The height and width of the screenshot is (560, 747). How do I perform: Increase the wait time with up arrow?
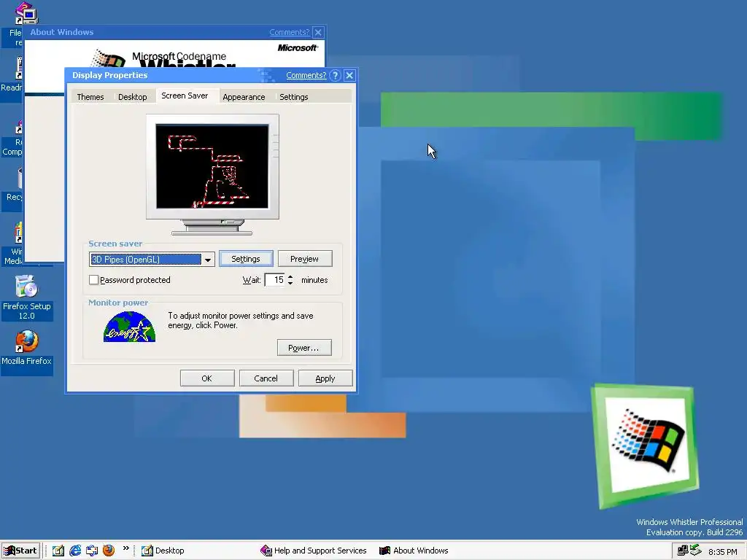tap(290, 276)
